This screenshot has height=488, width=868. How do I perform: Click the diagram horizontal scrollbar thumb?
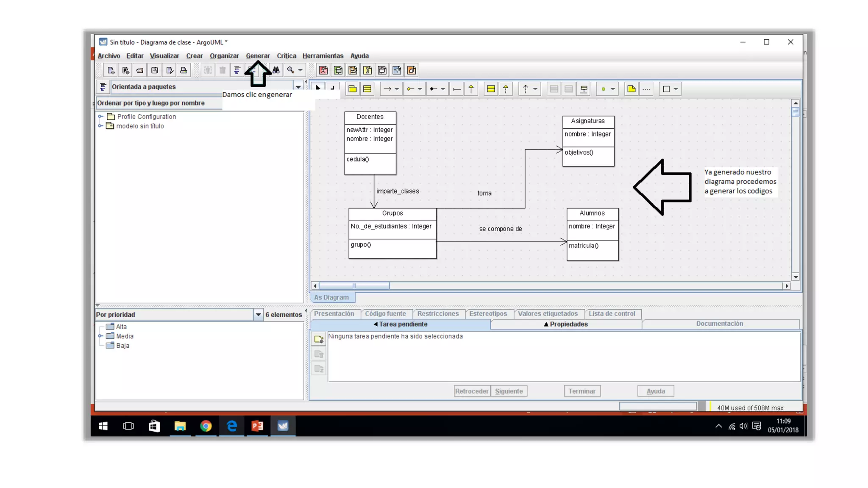click(x=354, y=286)
